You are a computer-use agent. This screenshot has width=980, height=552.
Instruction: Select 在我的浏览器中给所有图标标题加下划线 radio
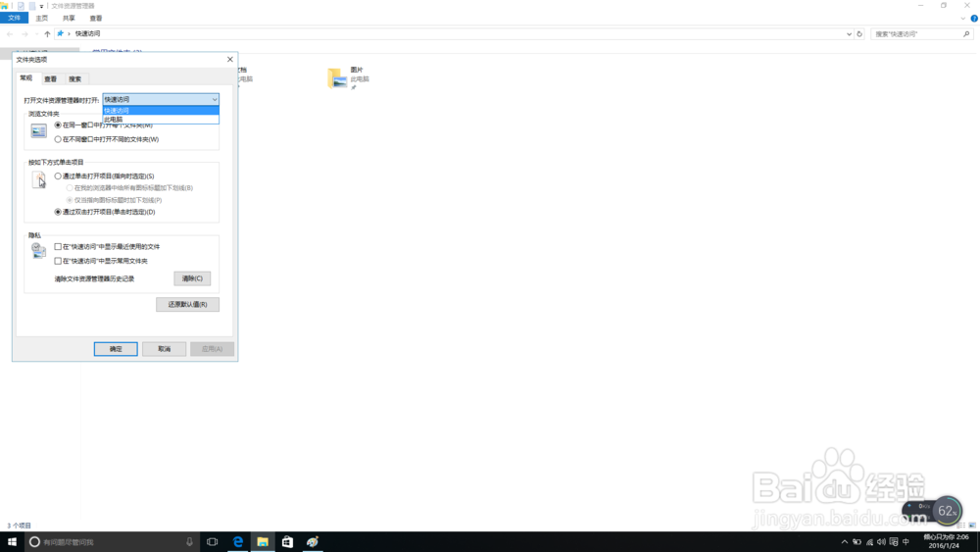point(70,187)
